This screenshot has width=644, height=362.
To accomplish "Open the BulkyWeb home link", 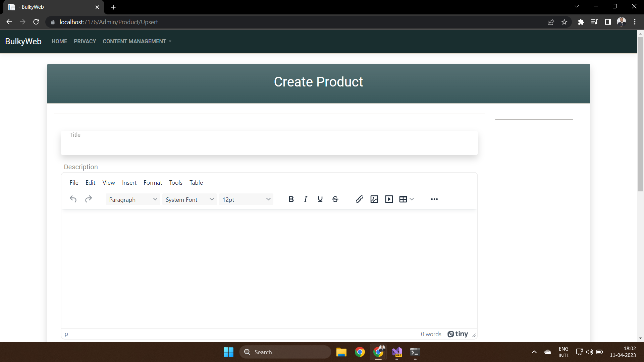I will tap(23, 41).
